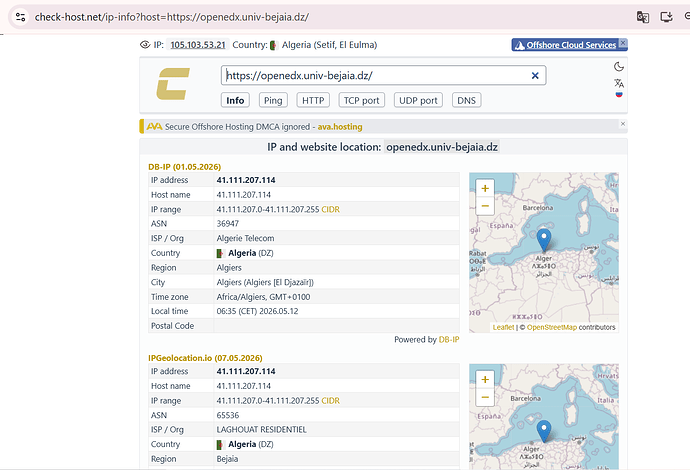Click the Algerie Telecom ISP value
This screenshot has width=690, height=470.
point(245,239)
